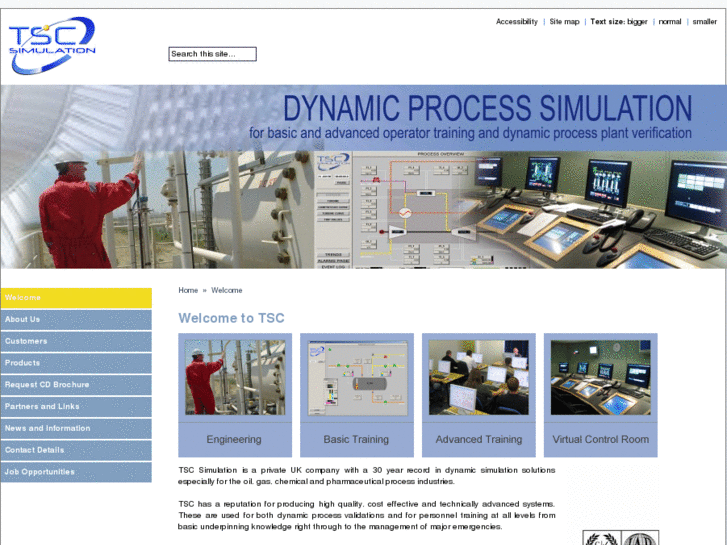The image size is (727, 545).
Task: Open the Virtual Control Room thumbnail image
Action: pyautogui.click(x=600, y=377)
